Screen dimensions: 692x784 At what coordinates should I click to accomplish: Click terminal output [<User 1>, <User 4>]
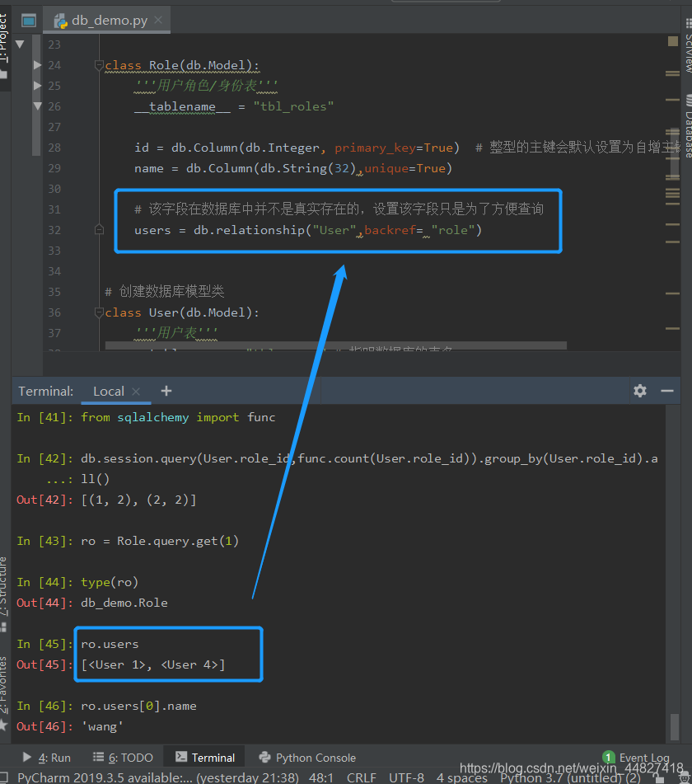point(153,664)
